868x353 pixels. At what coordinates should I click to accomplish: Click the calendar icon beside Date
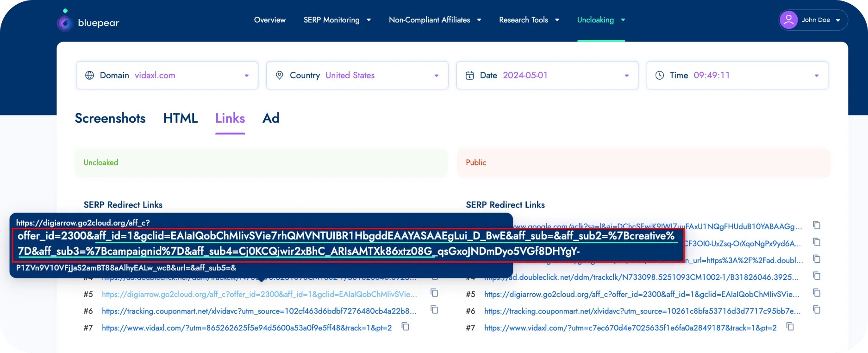pos(469,76)
